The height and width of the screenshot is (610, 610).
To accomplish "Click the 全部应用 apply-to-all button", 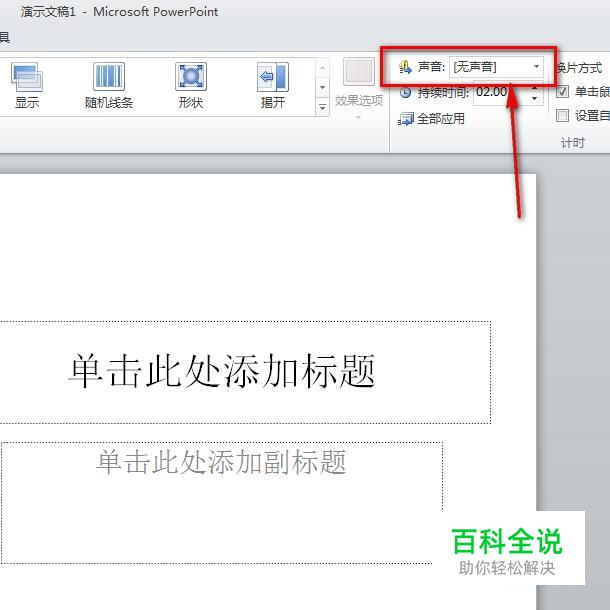I will 431,119.
